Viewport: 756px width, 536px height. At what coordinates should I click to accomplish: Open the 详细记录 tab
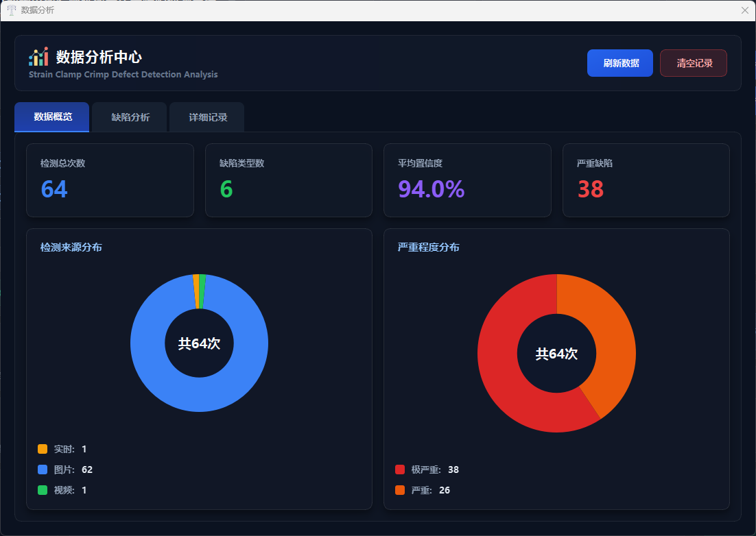(207, 117)
